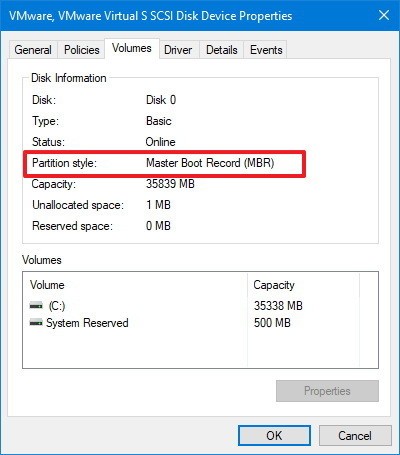Click the Reserved space label
Viewport: 400px width, 455px height.
pos(72,226)
